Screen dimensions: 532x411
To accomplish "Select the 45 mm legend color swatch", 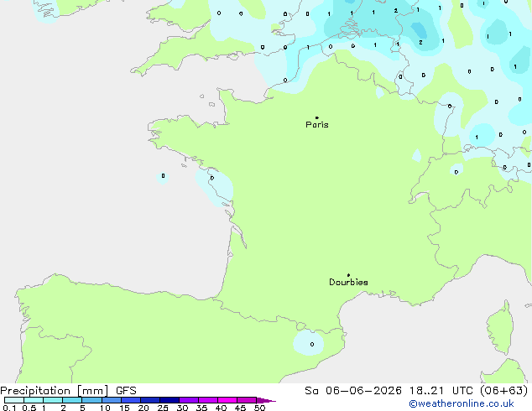I will (x=247, y=400).
